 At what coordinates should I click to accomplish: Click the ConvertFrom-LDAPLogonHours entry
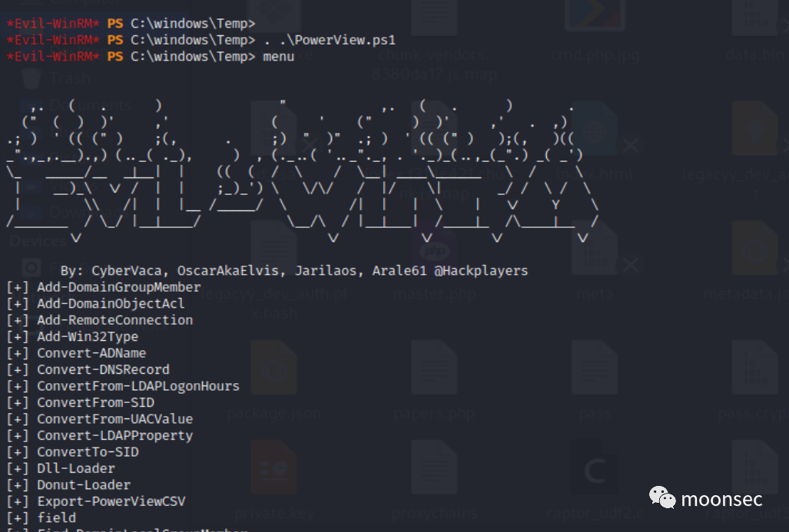pyautogui.click(x=138, y=386)
